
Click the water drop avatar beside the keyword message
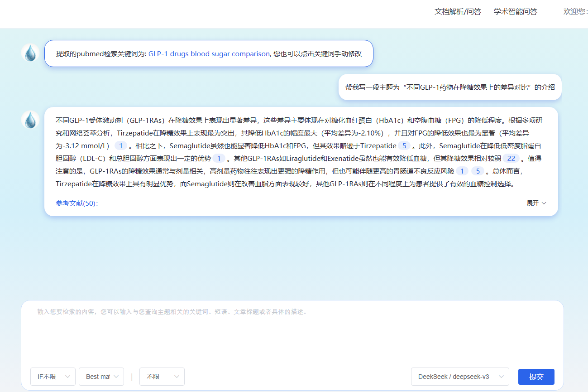point(30,53)
